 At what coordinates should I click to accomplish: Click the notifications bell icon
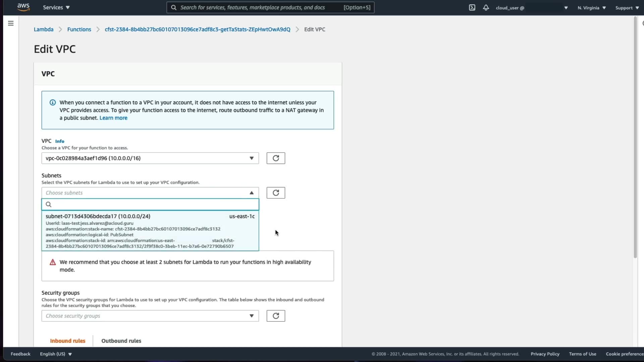(x=486, y=7)
